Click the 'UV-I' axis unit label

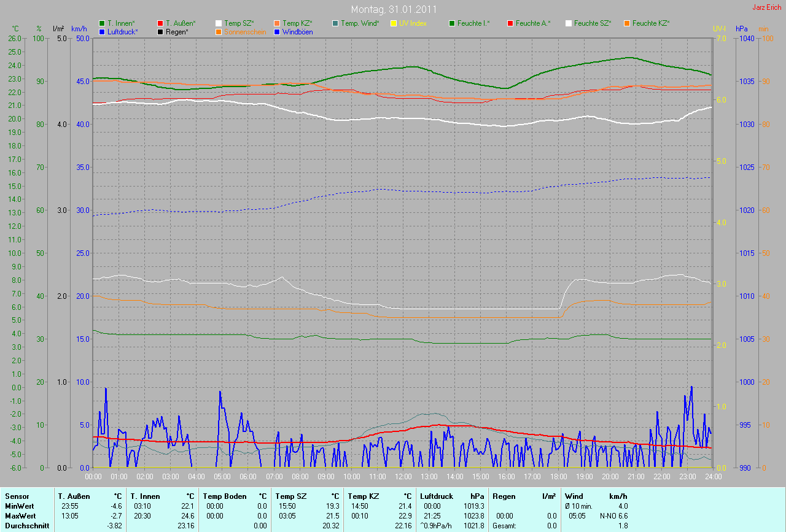click(719, 29)
